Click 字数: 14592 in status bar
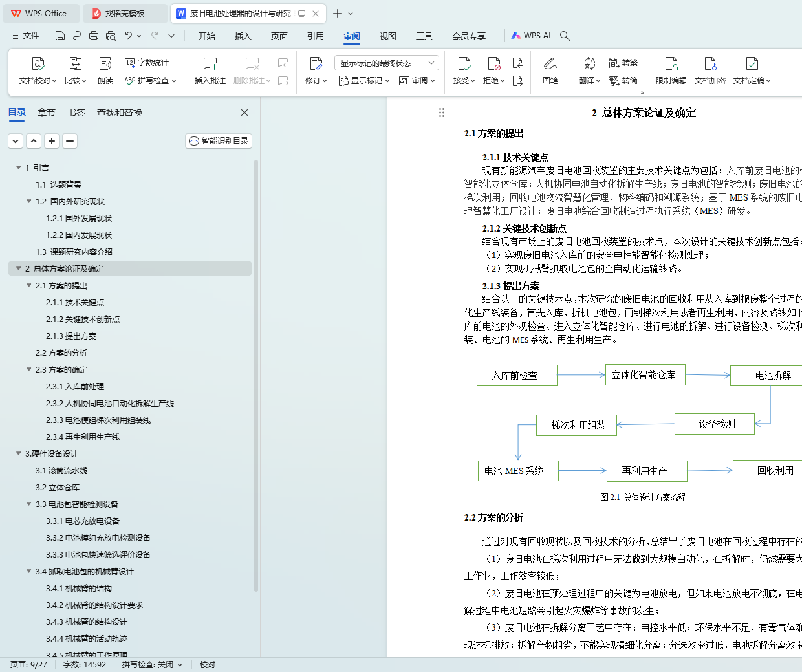Image resolution: width=802 pixels, height=672 pixels. pyautogui.click(x=85, y=665)
